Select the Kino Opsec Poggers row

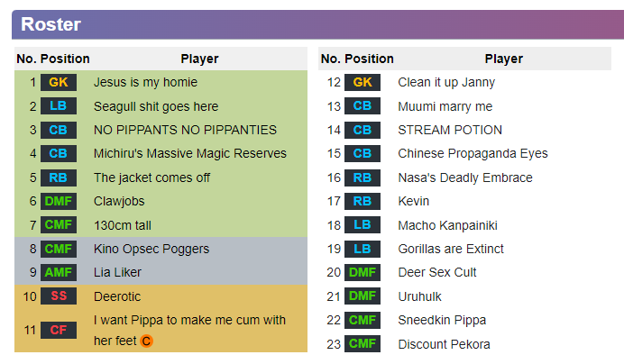161,249
